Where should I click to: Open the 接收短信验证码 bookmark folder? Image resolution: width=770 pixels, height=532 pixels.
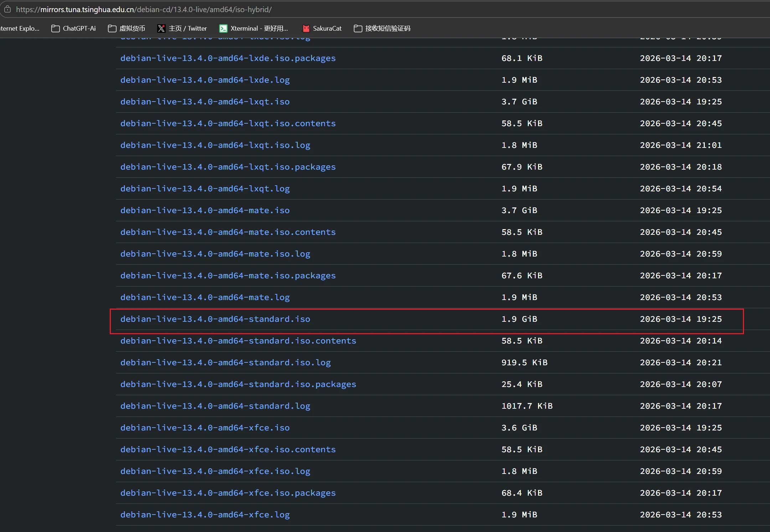pyautogui.click(x=382, y=29)
